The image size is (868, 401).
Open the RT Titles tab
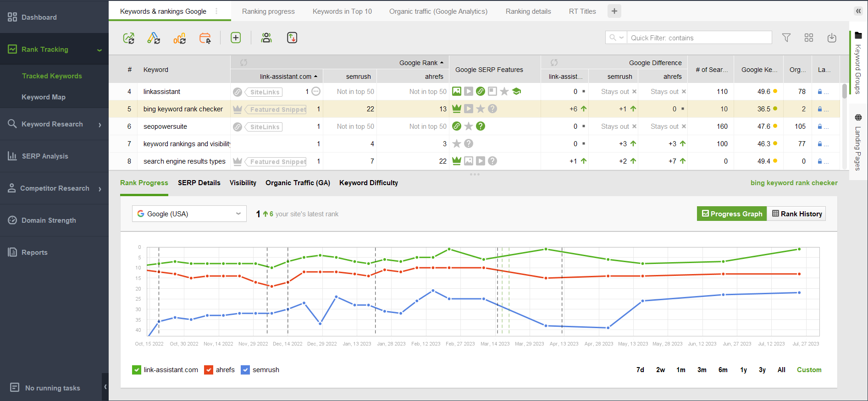click(582, 11)
